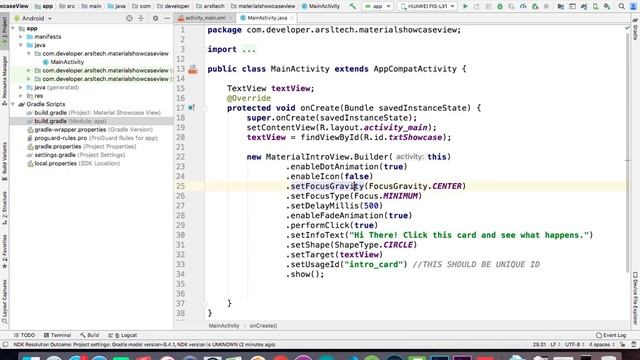The width and height of the screenshot is (640, 360).
Task: Collapse the Gradle Scripts node
Action: [13, 104]
